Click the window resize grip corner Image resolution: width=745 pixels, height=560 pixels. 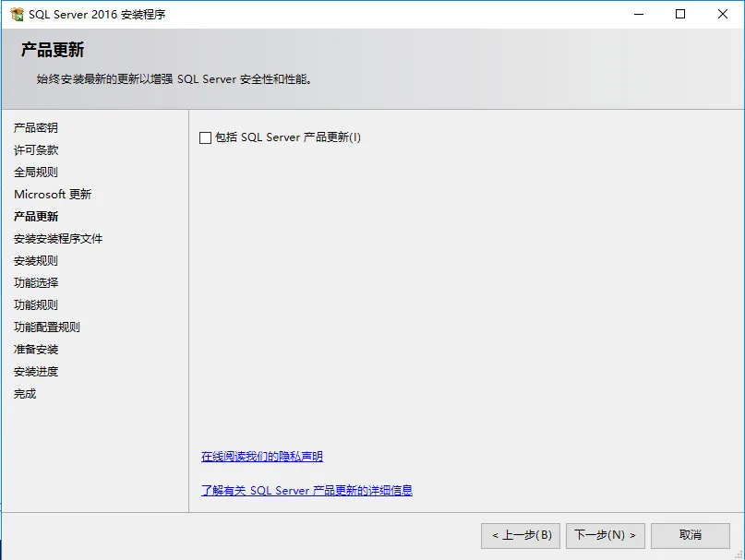[739, 554]
